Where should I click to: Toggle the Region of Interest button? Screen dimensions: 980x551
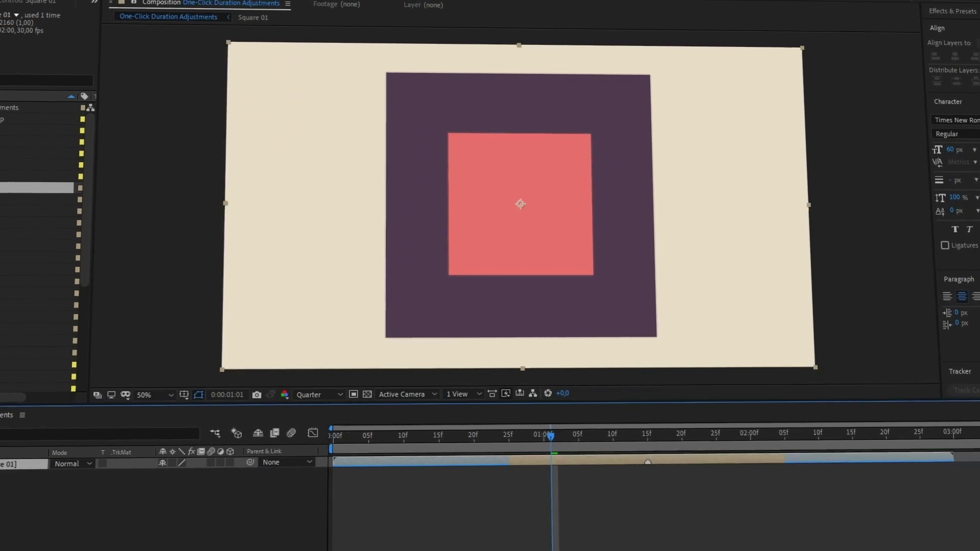tap(353, 394)
